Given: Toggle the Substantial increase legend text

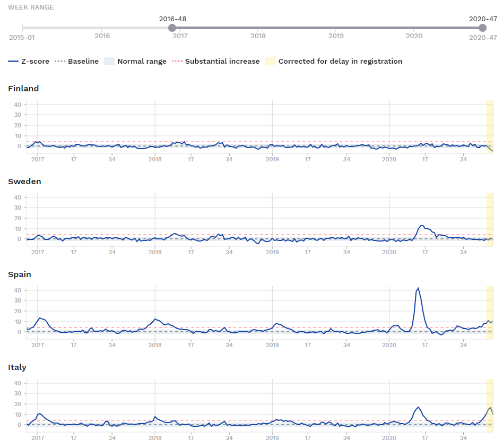Looking at the screenshot, I should pos(222,62).
